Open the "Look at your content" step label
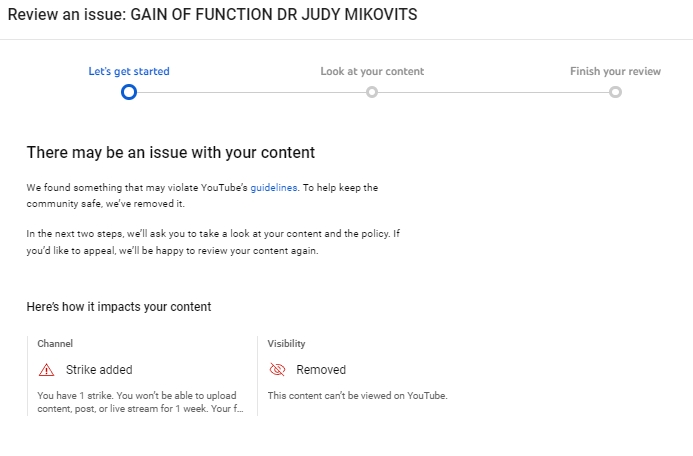Viewport: 693px width, 456px height. (x=372, y=71)
